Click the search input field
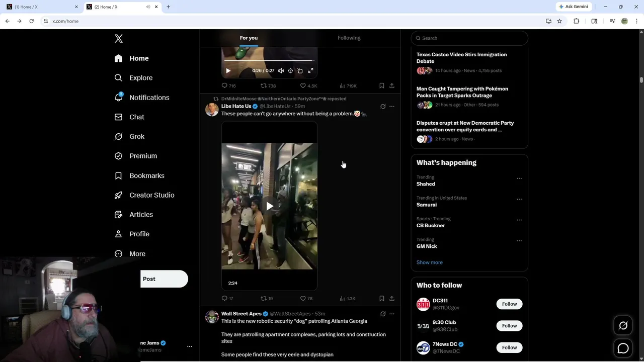The width and height of the screenshot is (644, 362). pyautogui.click(x=469, y=38)
